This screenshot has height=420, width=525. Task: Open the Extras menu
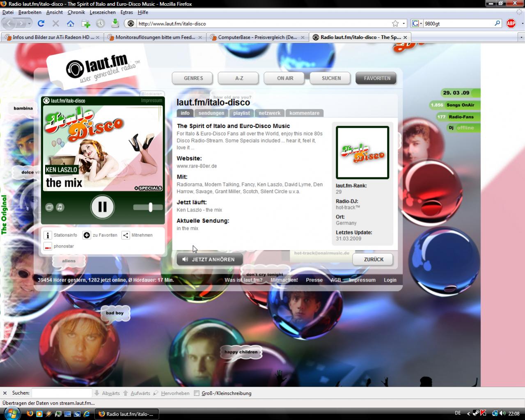(x=126, y=12)
